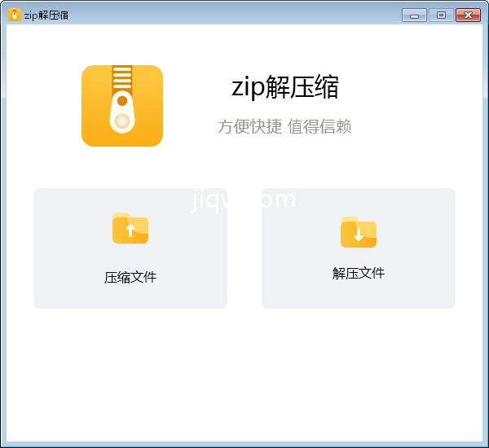Screen dimensions: 489x448
Task: Click the white down arrow on extract folder
Action: 359,235
